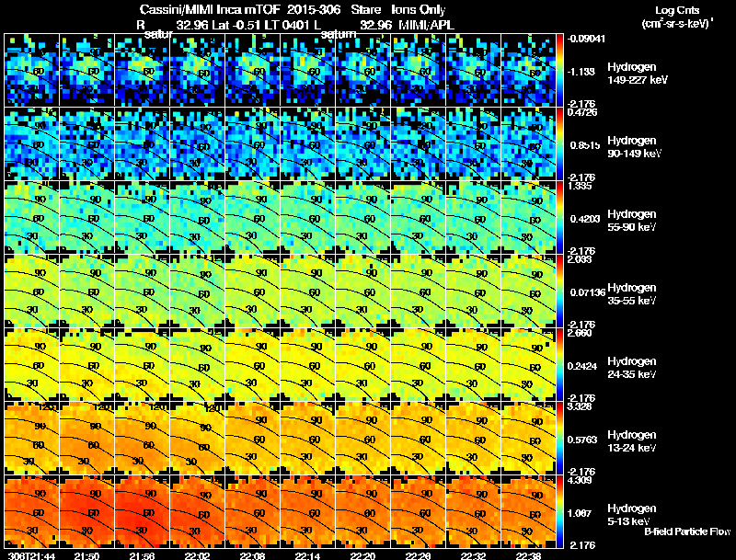The height and width of the screenshot is (560, 736).
Task: Click the 'Log Cnts' color scale heading
Action: click(x=677, y=10)
